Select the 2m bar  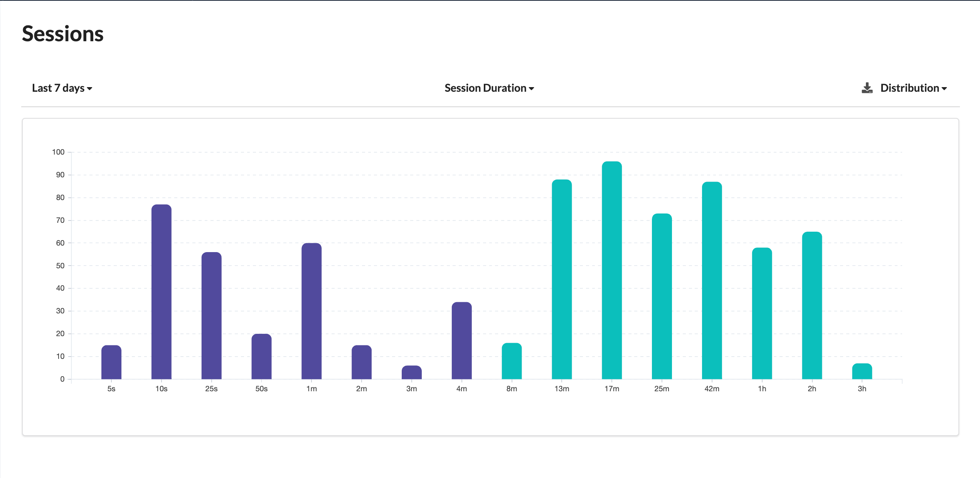click(362, 362)
